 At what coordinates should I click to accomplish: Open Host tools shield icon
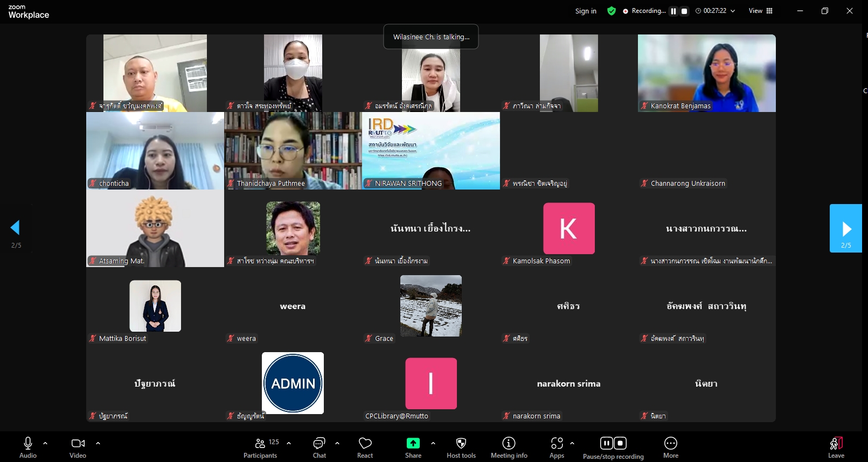coord(461,443)
